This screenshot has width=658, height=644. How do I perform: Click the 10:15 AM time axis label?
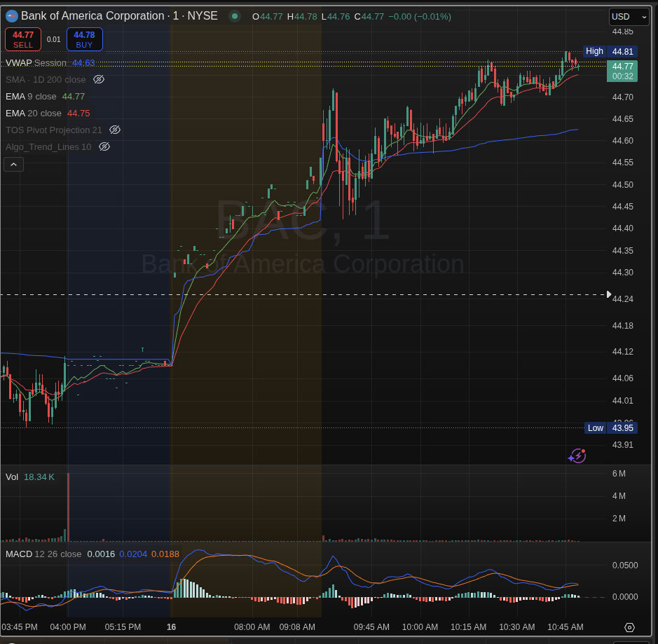(468, 626)
